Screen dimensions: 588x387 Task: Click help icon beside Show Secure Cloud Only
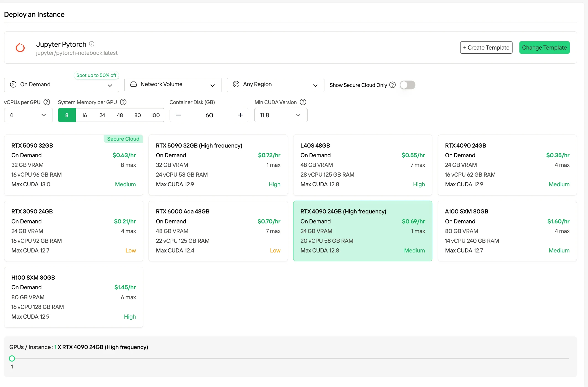pos(392,85)
